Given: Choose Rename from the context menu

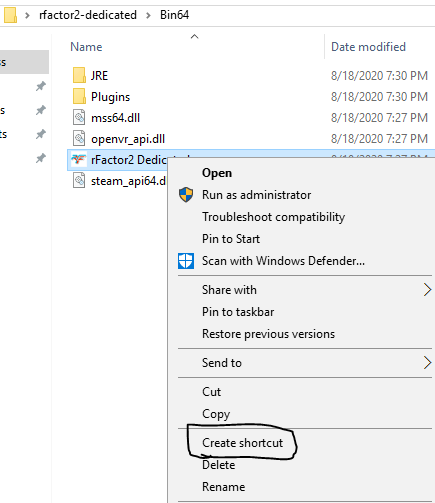Looking at the screenshot, I should (x=223, y=487).
